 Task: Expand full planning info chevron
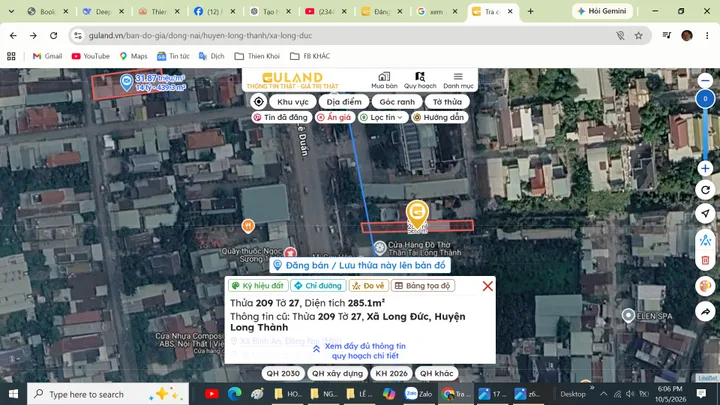click(x=316, y=349)
